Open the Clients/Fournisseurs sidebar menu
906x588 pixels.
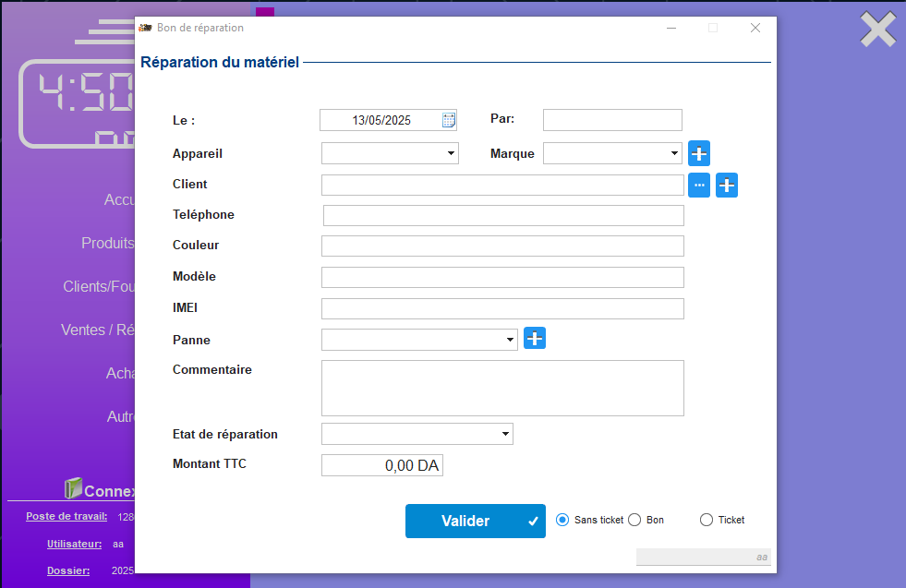[99, 287]
